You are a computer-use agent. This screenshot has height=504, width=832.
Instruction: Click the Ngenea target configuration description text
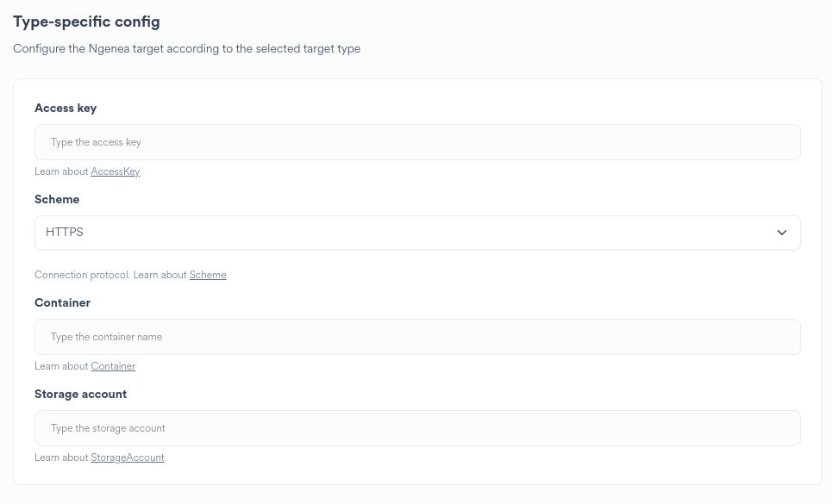coord(186,48)
